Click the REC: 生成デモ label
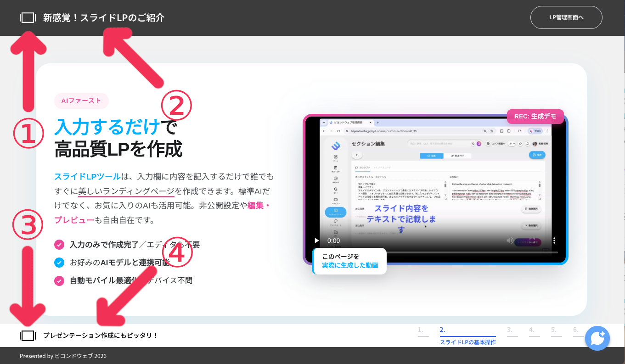 point(535,117)
